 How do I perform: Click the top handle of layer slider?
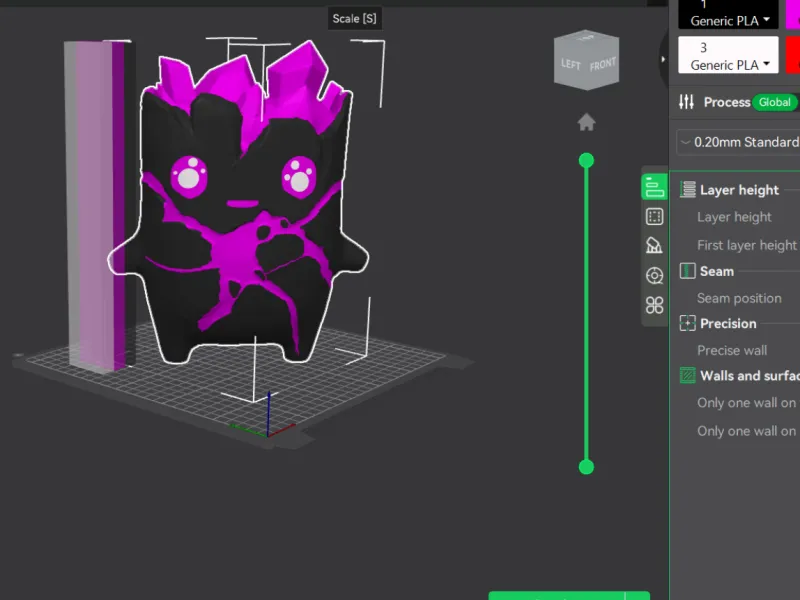pyautogui.click(x=586, y=161)
